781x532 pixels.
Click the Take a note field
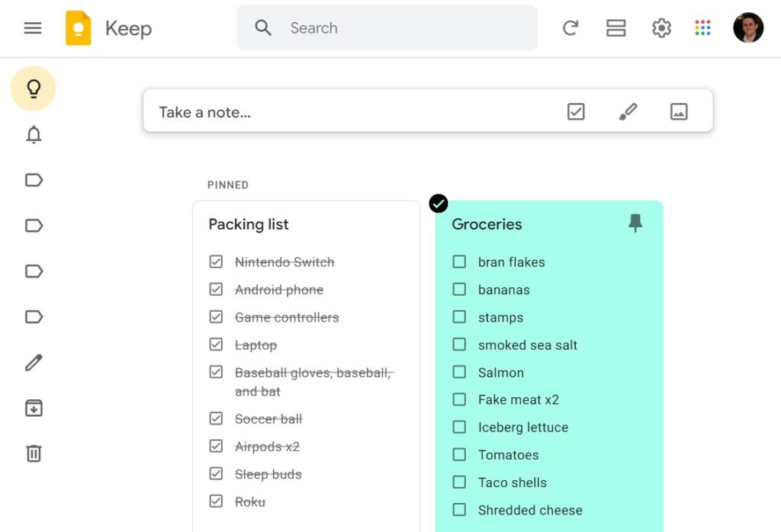[x=343, y=112]
